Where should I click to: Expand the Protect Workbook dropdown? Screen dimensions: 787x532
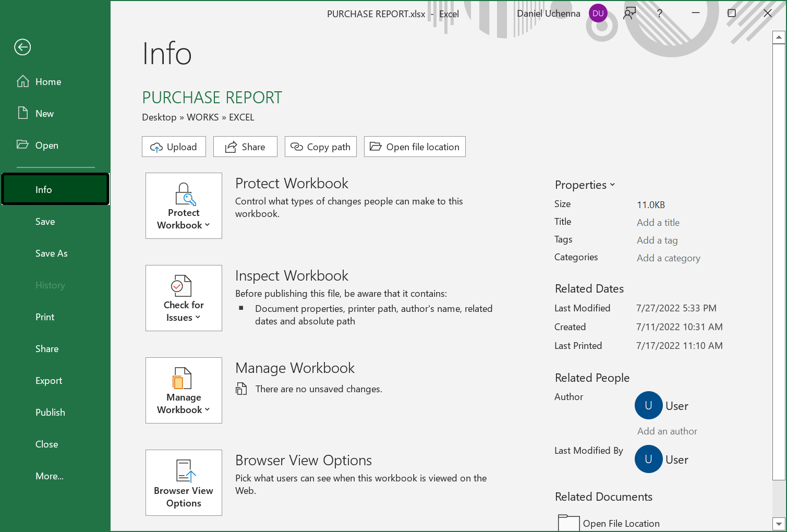(x=184, y=206)
